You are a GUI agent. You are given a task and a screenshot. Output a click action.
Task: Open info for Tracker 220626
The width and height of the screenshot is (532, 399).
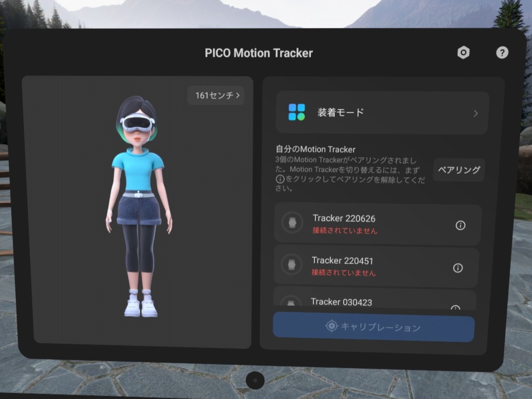tap(460, 225)
